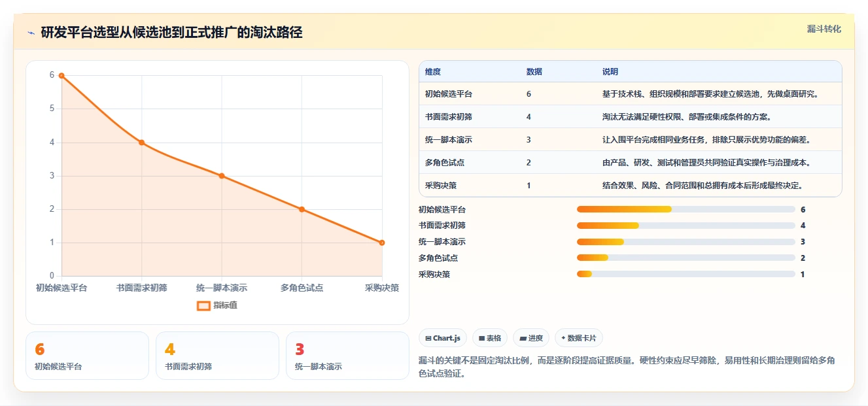
Task: Open the stat card showing 6
Action: coord(88,356)
